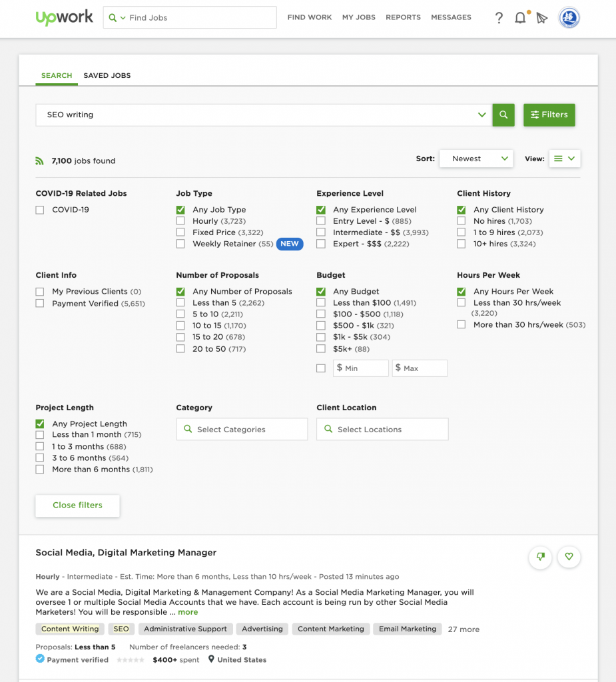Check the custom budget range checkbox
The image size is (616, 682).
(321, 368)
